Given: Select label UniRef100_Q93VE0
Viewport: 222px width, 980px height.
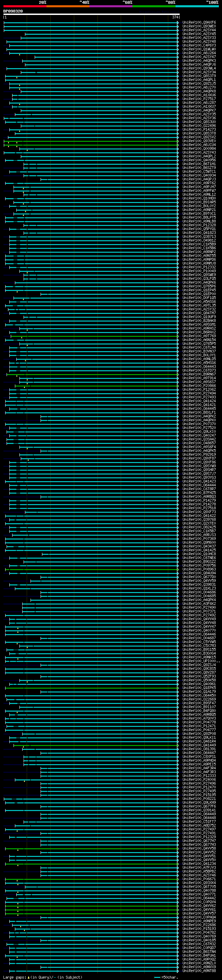Looking at the screenshot, I should (199, 141).
